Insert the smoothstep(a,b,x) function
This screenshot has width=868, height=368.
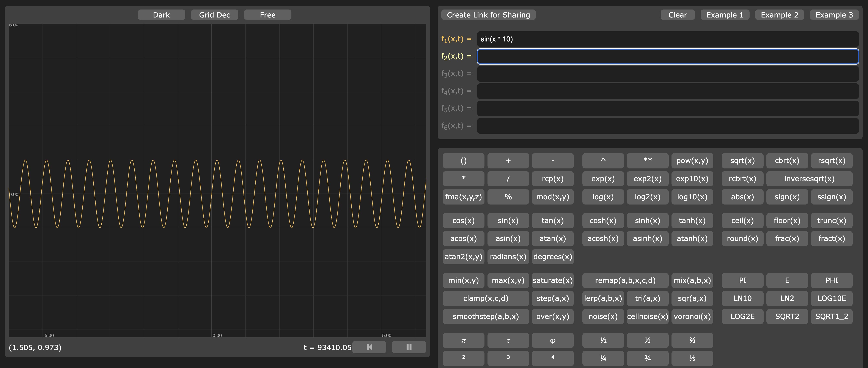coord(486,316)
